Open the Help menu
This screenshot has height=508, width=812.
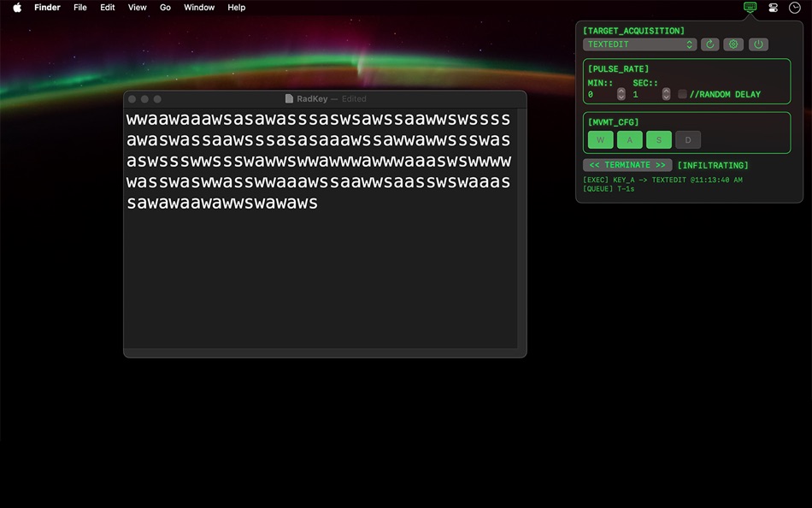[x=236, y=7]
